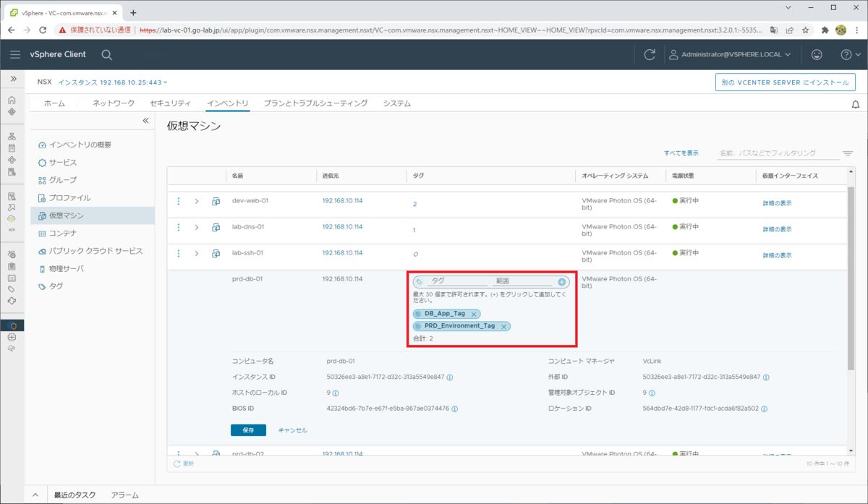The image size is (868, 504).
Task: Select 仮想マシン in sidebar
Action: 93,215
